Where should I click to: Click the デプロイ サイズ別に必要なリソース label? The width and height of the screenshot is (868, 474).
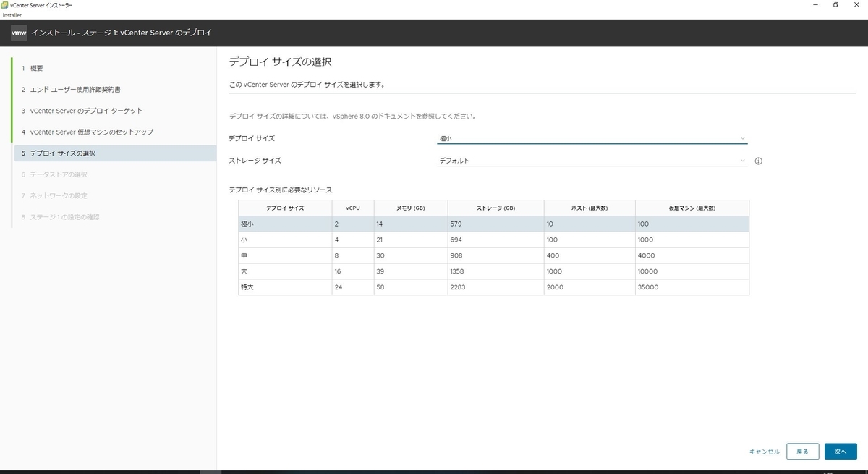pos(280,190)
